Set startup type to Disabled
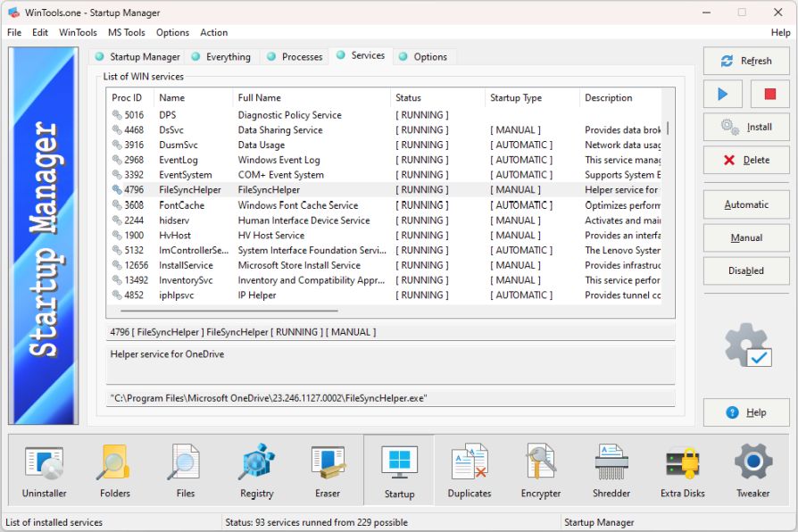The image size is (798, 532). click(746, 270)
